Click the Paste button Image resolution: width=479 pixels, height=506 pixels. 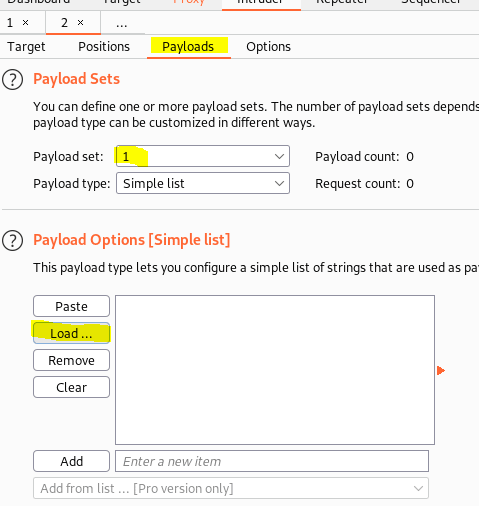(x=71, y=306)
